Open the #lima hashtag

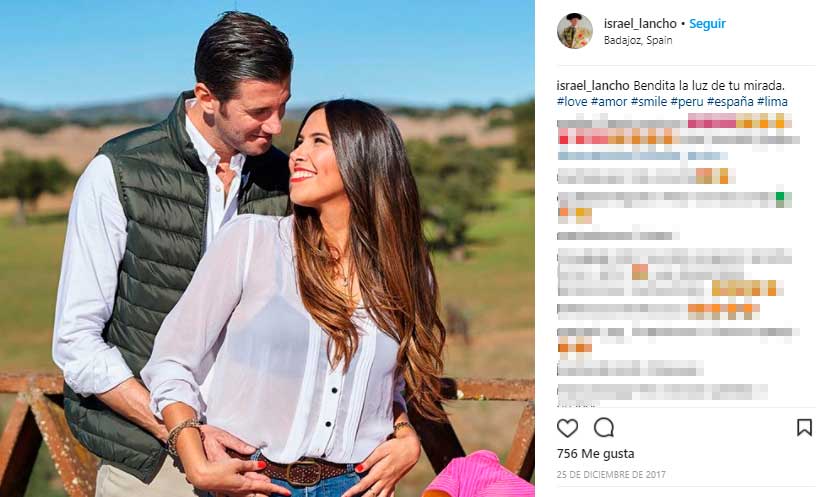(x=772, y=101)
